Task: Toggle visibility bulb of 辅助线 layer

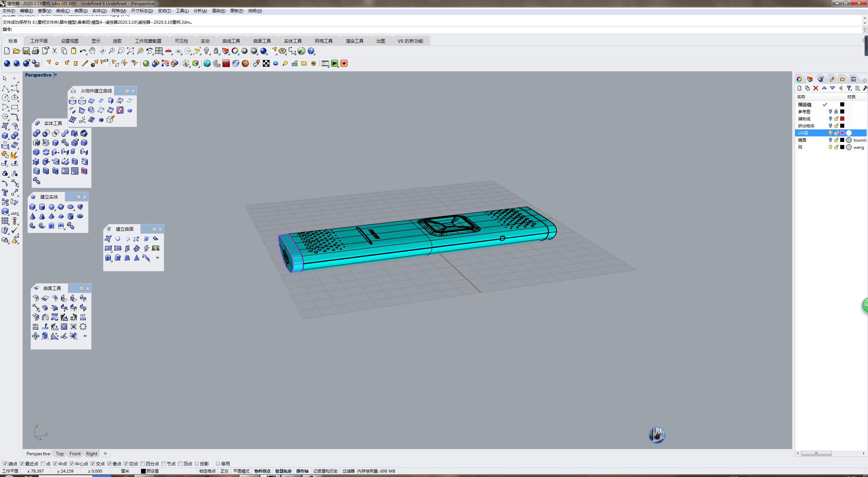Action: click(x=830, y=119)
